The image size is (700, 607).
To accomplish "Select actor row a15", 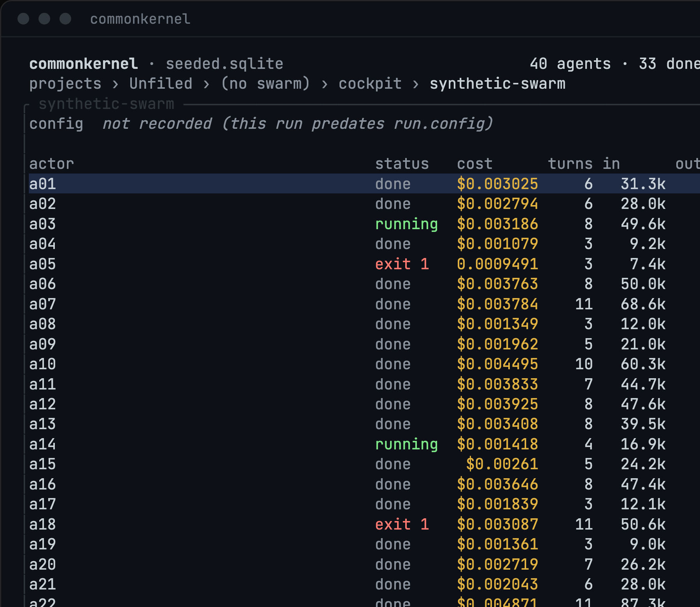I will [364, 464].
